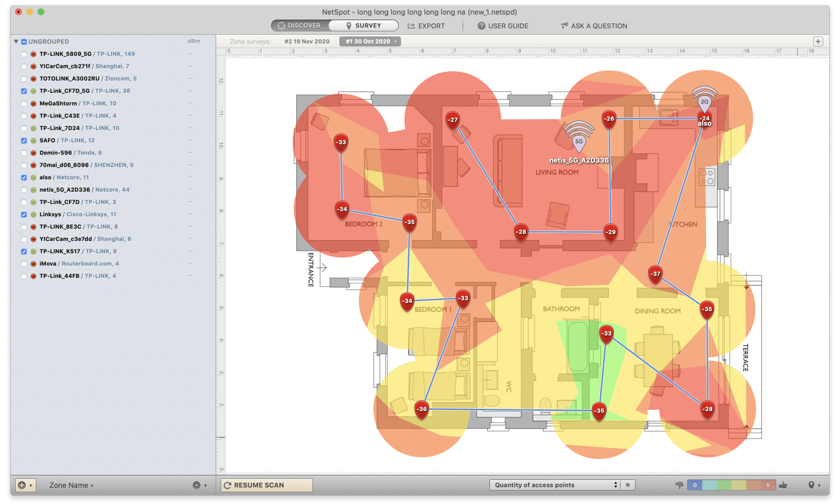Viewport: 840px width, 504px height.
Task: Click the red status icon for Demin-596
Action: click(x=34, y=153)
